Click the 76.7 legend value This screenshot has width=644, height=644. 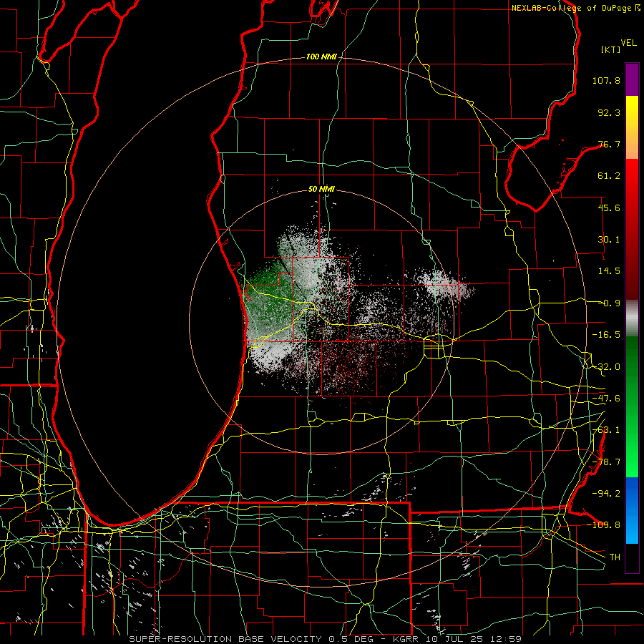click(x=609, y=144)
